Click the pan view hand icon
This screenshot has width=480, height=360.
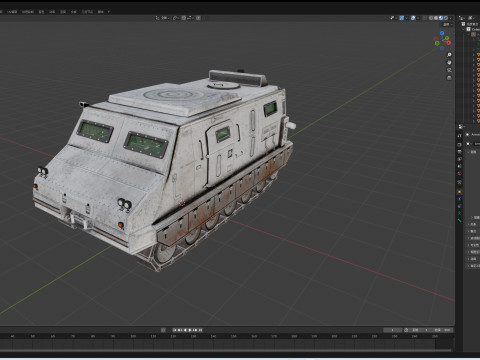coord(449,62)
